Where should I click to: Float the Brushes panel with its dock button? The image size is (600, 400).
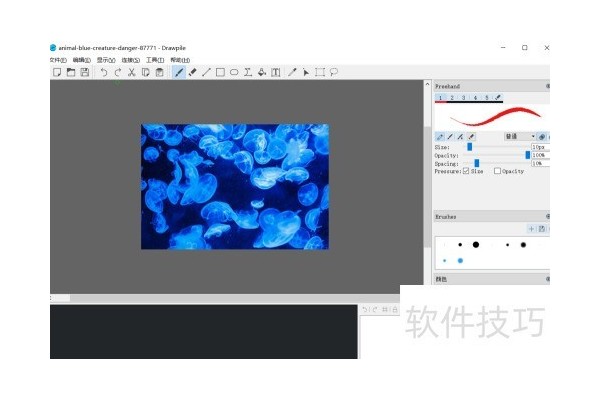548,217
